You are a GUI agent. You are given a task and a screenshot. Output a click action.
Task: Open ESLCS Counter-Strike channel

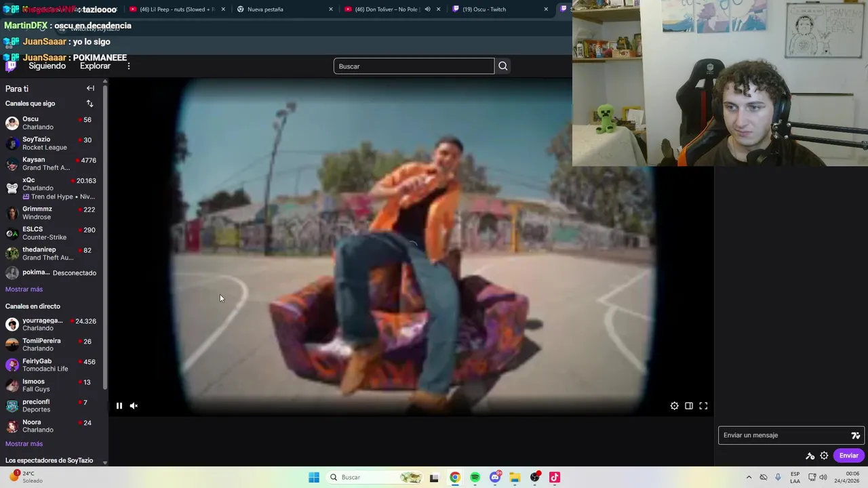53,233
